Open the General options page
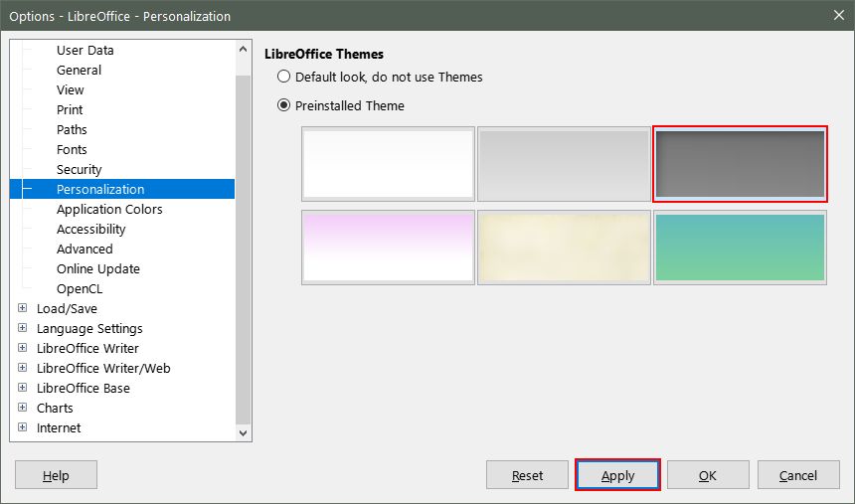This screenshot has height=504, width=855. point(79,70)
